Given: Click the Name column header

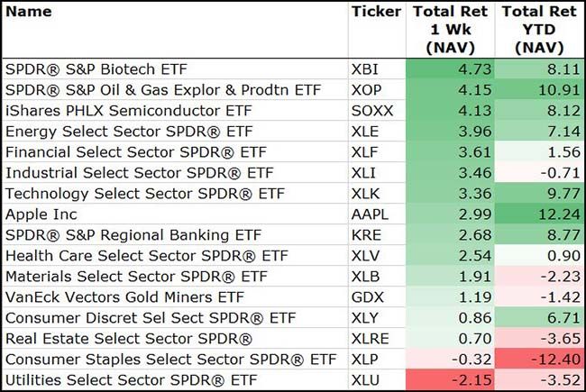Looking at the screenshot, I should click(28, 12).
